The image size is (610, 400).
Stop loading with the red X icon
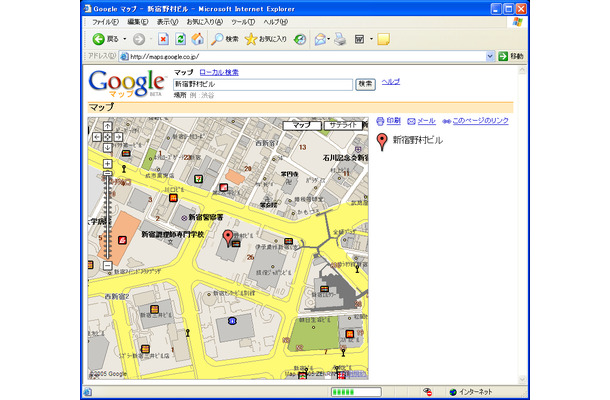pos(163,39)
